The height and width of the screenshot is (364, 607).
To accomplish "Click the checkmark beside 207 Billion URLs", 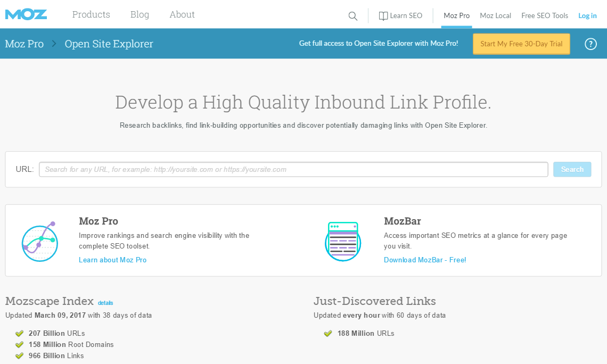I will (19, 333).
